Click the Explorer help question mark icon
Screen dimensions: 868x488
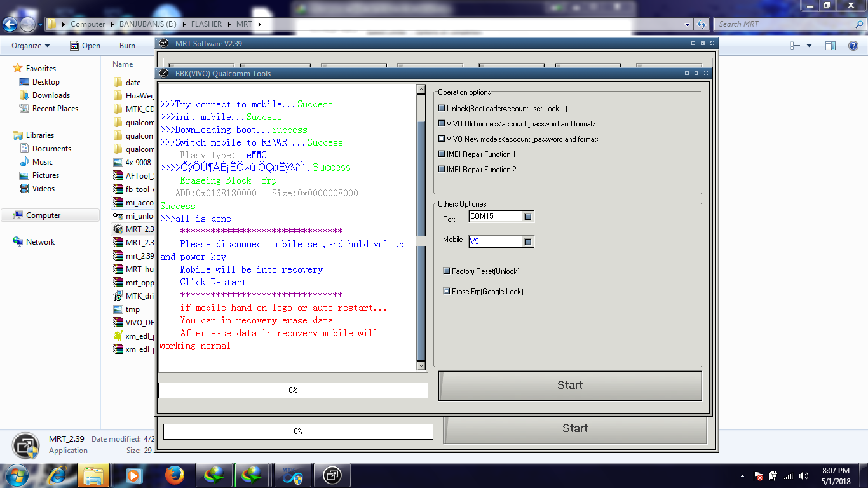click(853, 46)
